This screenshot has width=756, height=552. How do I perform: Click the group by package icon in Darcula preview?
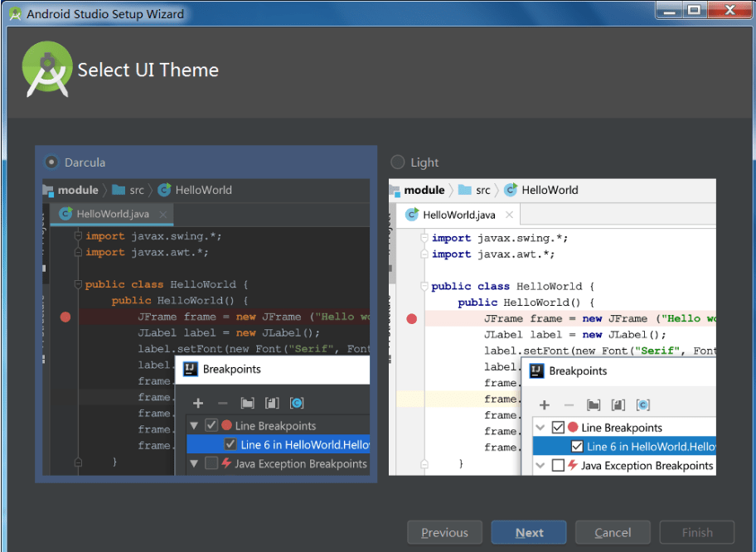(x=247, y=403)
